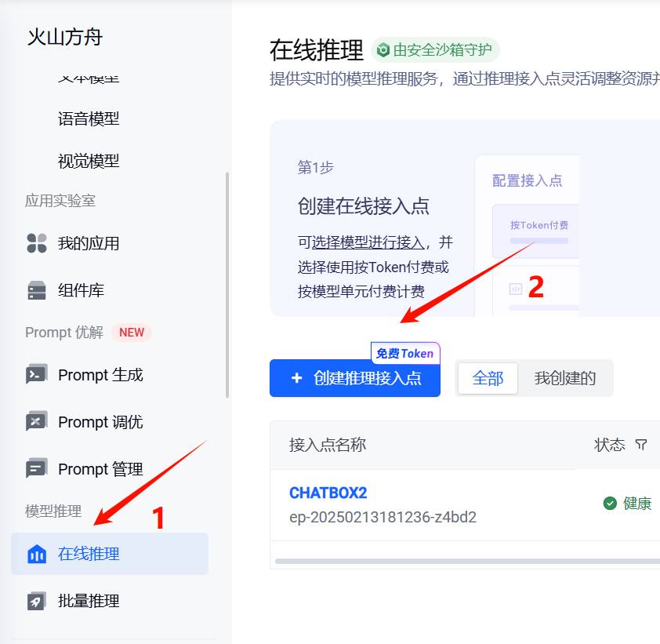This screenshot has height=644, width=660.
Task: Click the 创建推理接入点 button
Action: click(x=355, y=378)
